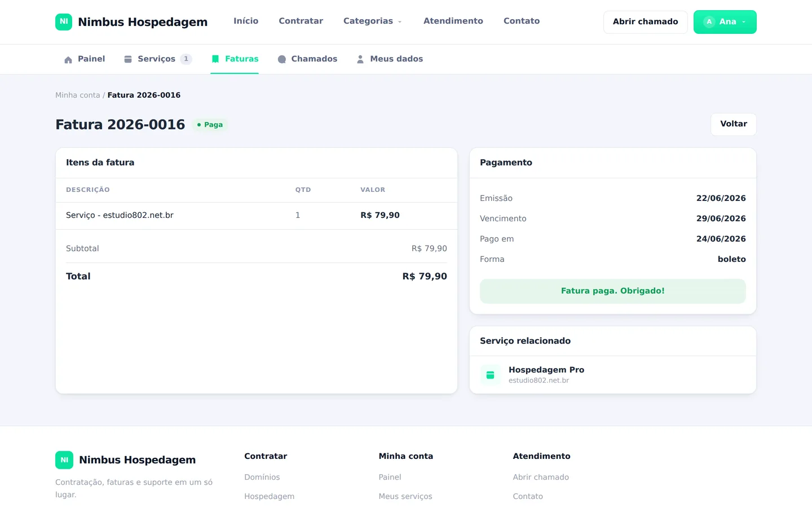Open the Domínios footer link
Image resolution: width=812 pixels, height=508 pixels.
[x=262, y=478]
